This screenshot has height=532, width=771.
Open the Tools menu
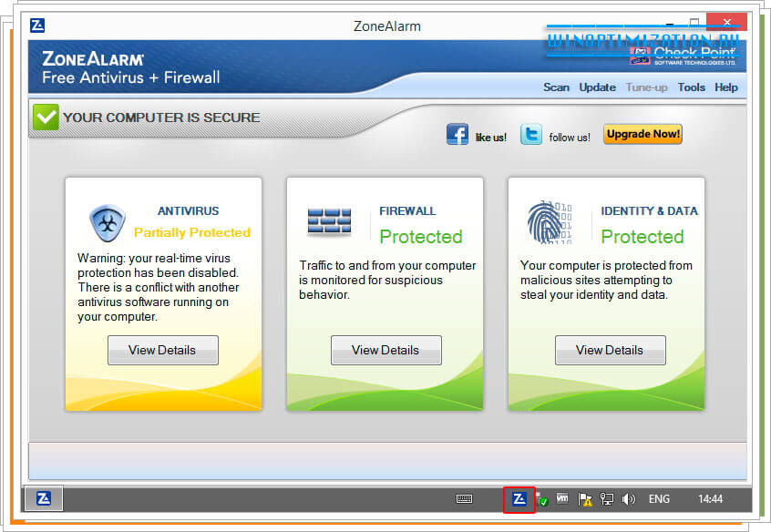[691, 87]
